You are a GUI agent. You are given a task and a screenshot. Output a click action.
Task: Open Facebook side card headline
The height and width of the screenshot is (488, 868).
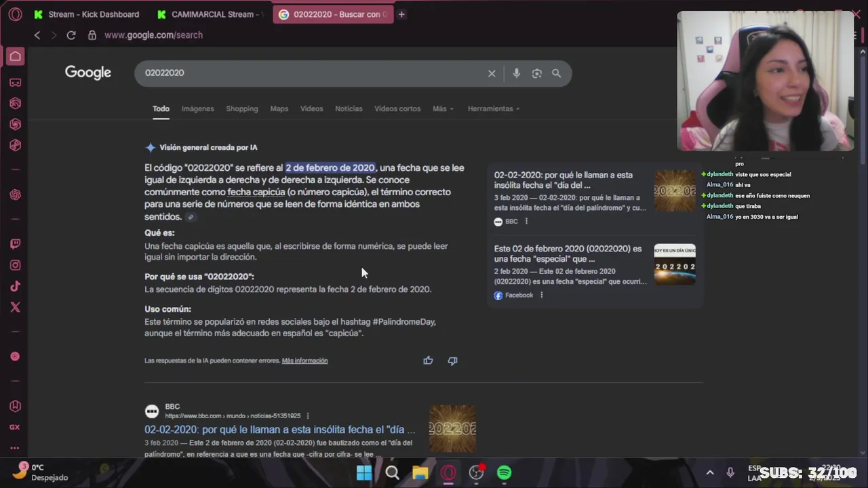click(x=568, y=254)
